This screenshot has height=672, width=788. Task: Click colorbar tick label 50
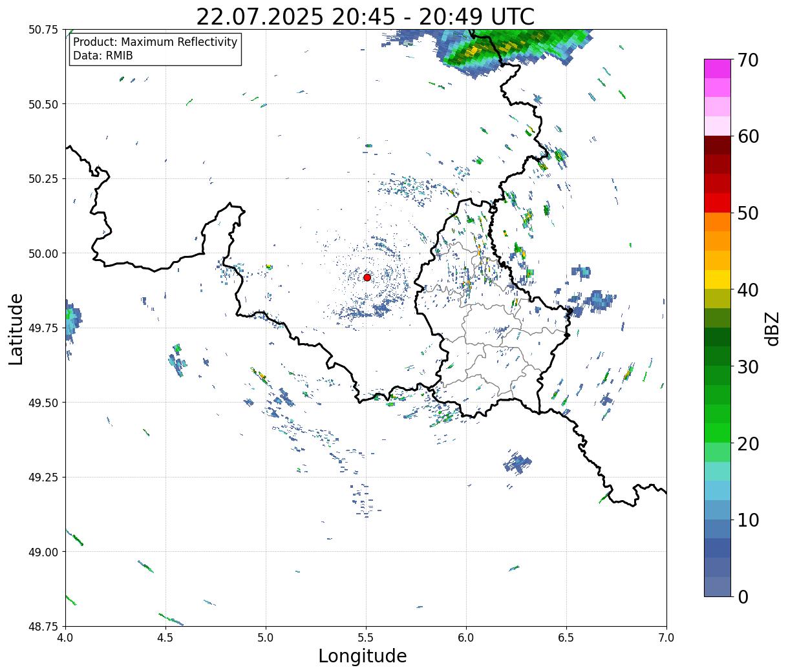747,213
